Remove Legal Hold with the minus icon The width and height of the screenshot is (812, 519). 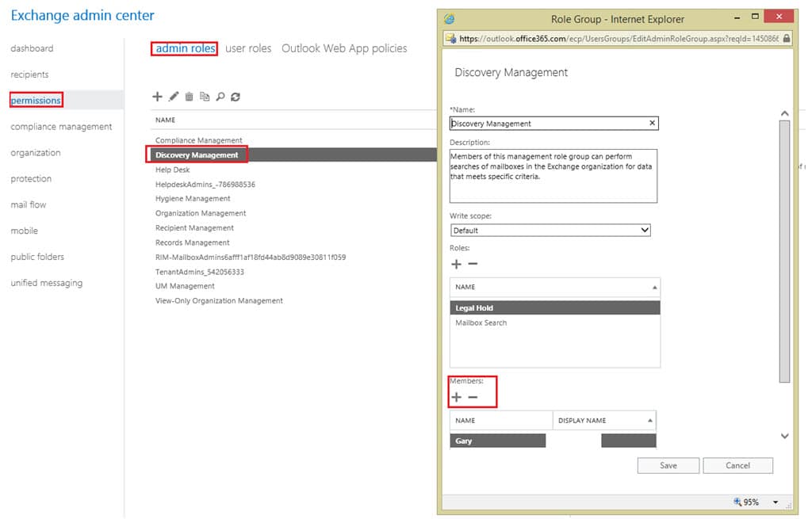473,264
